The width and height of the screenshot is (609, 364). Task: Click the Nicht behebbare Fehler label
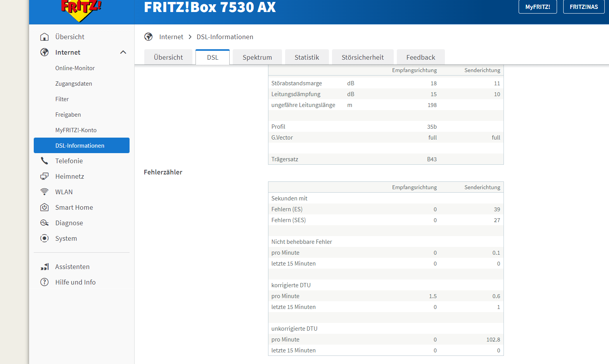(302, 242)
